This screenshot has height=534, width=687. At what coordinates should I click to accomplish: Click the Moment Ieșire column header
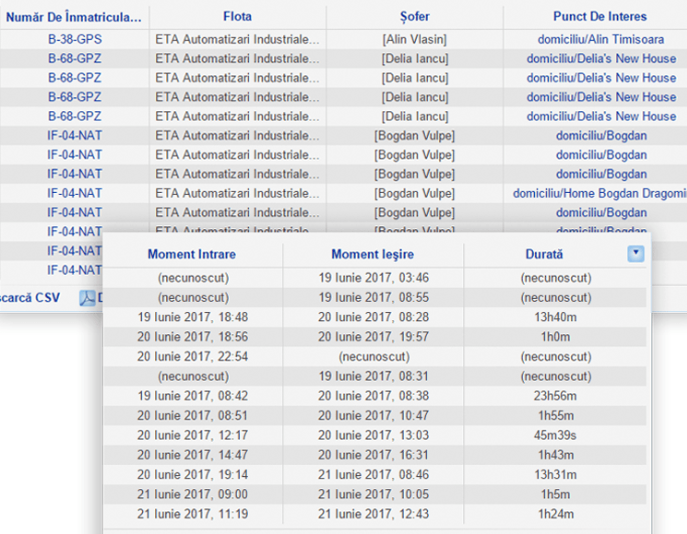click(373, 255)
